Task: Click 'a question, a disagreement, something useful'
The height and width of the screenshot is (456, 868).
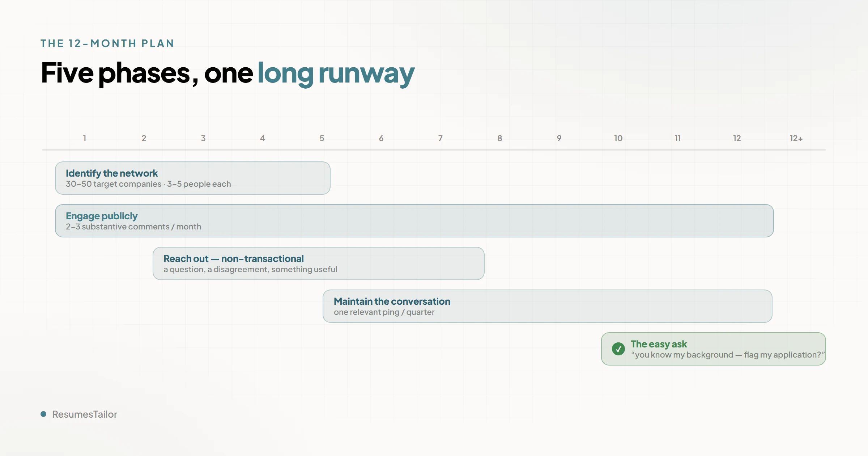Action: (x=250, y=269)
